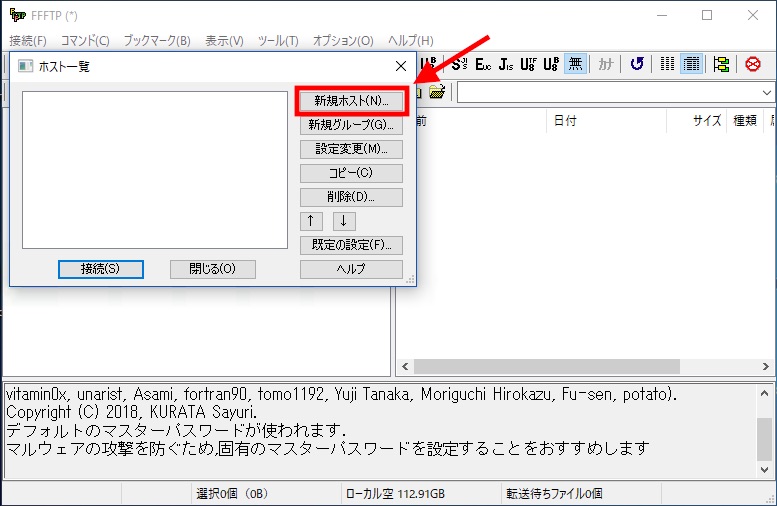Sort remote files by サイズ column
777x506 pixels.
tap(697, 120)
